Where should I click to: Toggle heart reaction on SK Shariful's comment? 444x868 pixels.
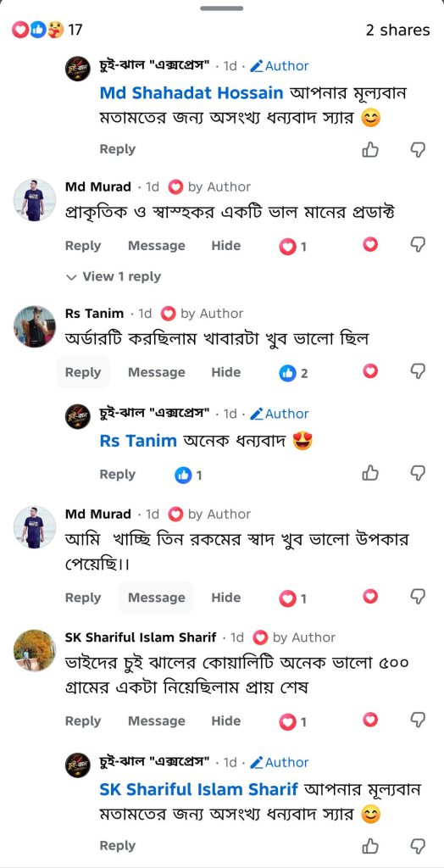pyautogui.click(x=370, y=720)
